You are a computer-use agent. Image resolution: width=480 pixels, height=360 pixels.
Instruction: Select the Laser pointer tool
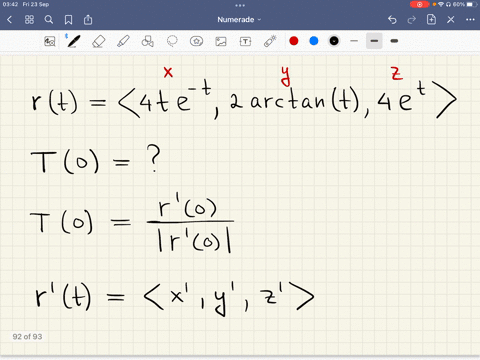tap(270, 41)
